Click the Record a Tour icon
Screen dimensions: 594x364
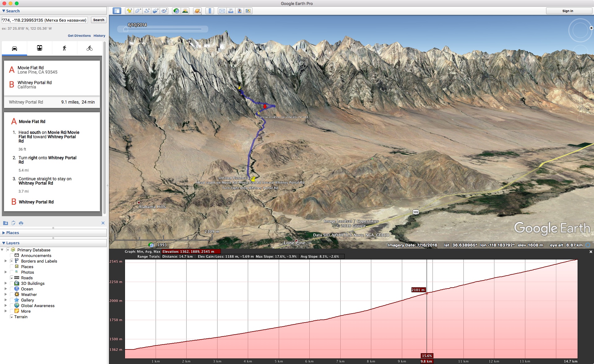coord(164,11)
